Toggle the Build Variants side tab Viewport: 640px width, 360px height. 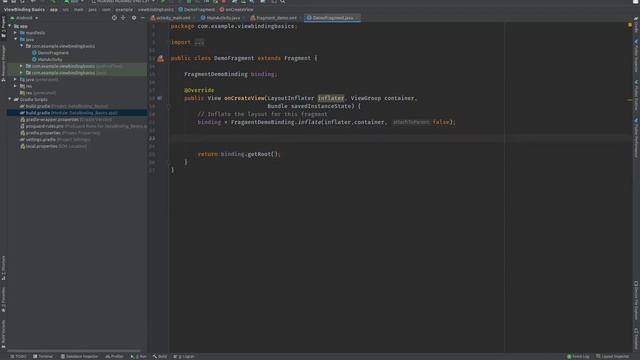[x=3, y=334]
